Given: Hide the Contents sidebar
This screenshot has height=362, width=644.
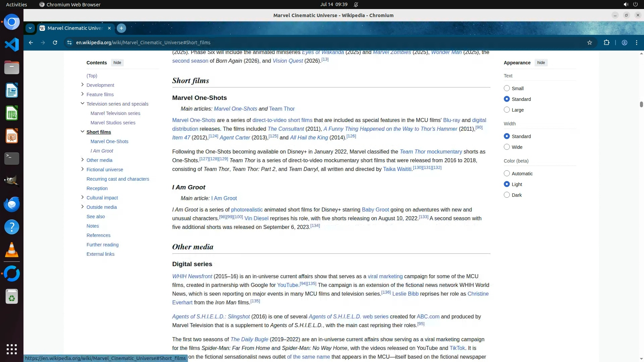Looking at the screenshot, I should click(117, 63).
